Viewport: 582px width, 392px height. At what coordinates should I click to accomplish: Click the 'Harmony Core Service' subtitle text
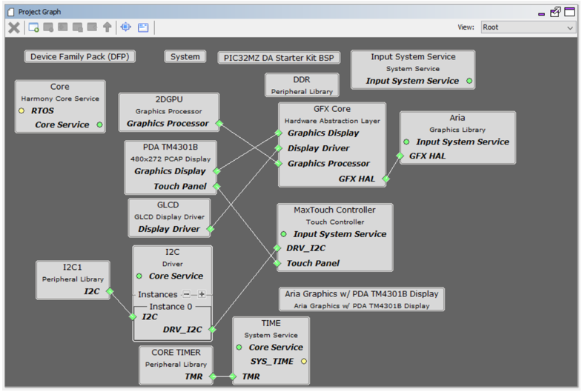coord(60,99)
